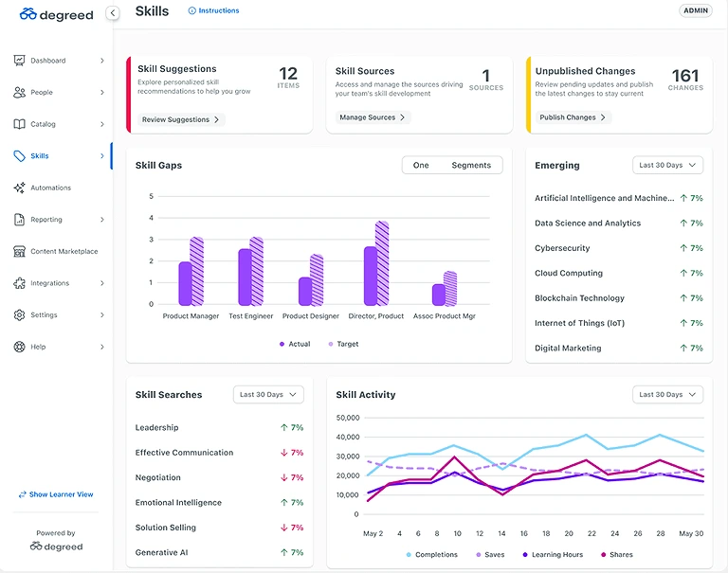Expand the Catalog menu chevron
The image size is (728, 573).
(x=102, y=124)
